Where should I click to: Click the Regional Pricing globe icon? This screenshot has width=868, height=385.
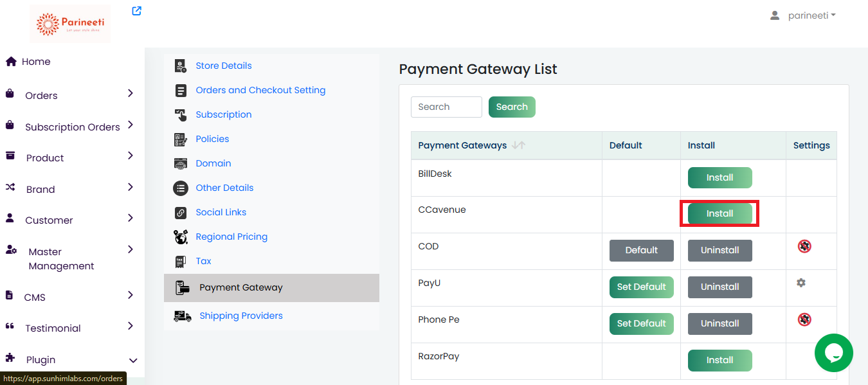tap(181, 237)
